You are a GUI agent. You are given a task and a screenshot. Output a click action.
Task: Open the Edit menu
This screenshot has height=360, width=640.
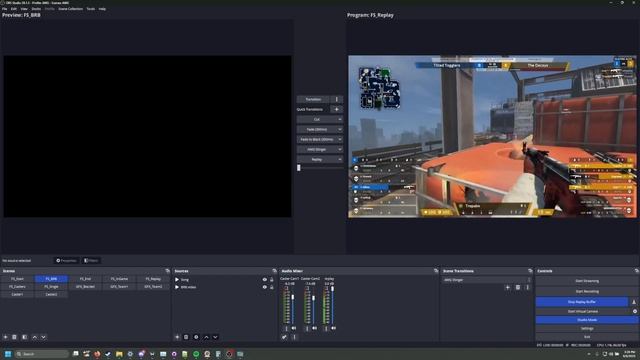(14, 9)
